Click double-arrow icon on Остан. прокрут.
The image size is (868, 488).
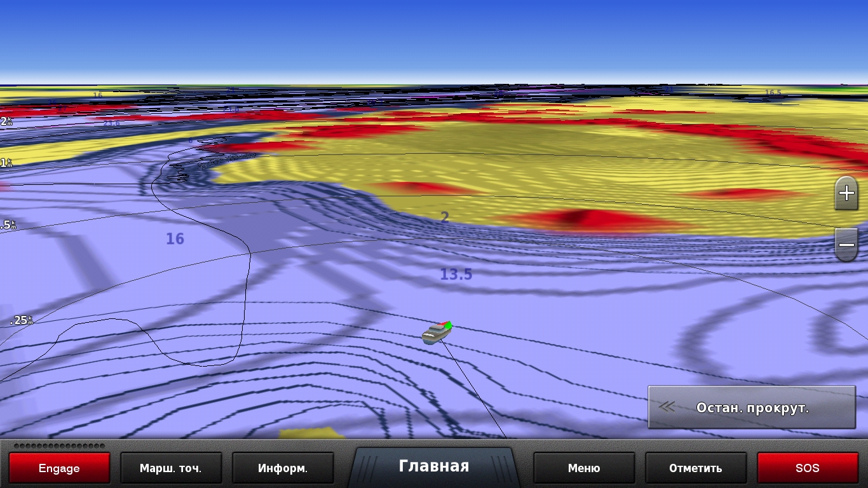pos(667,407)
